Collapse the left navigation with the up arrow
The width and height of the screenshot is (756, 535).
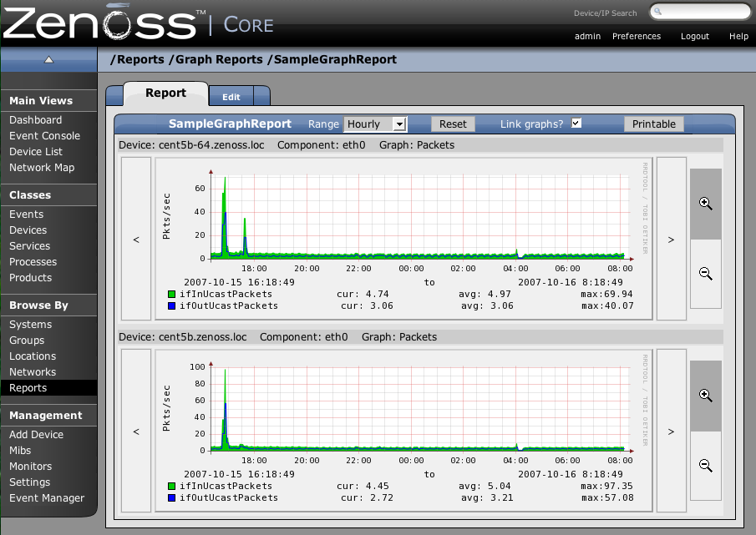48,60
